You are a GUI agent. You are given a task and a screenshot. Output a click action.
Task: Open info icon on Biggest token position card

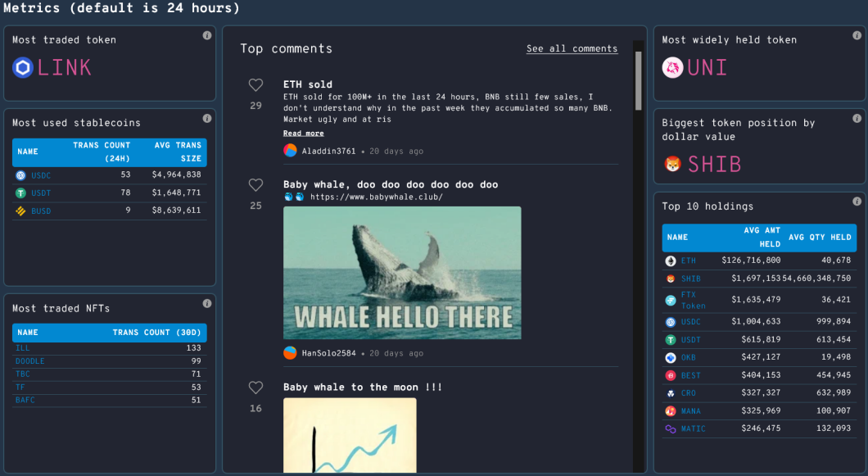[x=857, y=118]
